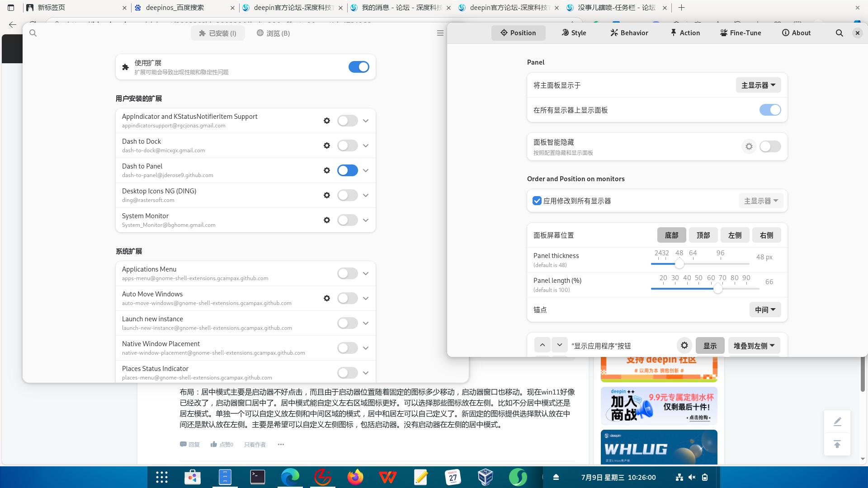Switch to the Behavior tab
Viewport: 868px width, 488px height.
click(629, 33)
